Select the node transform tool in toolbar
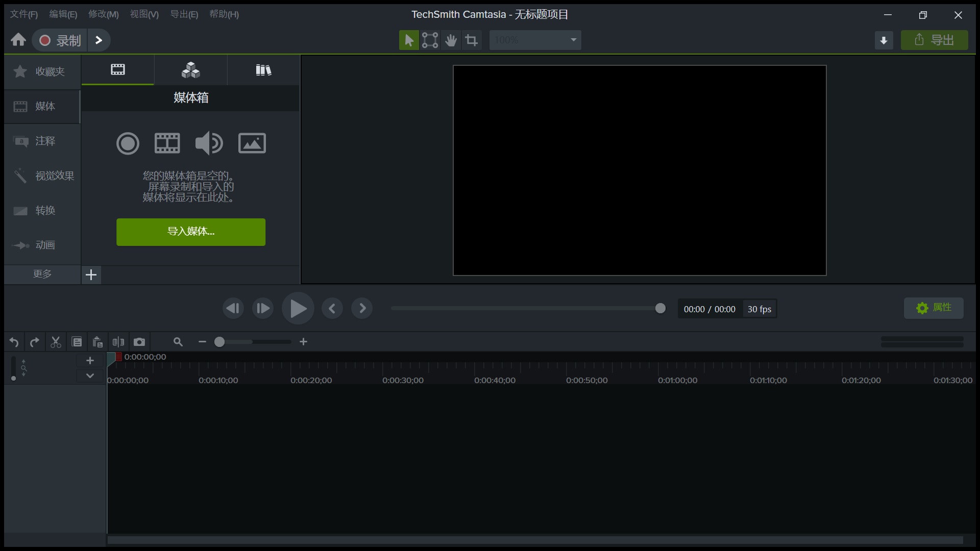This screenshot has width=980, height=551. [x=430, y=40]
